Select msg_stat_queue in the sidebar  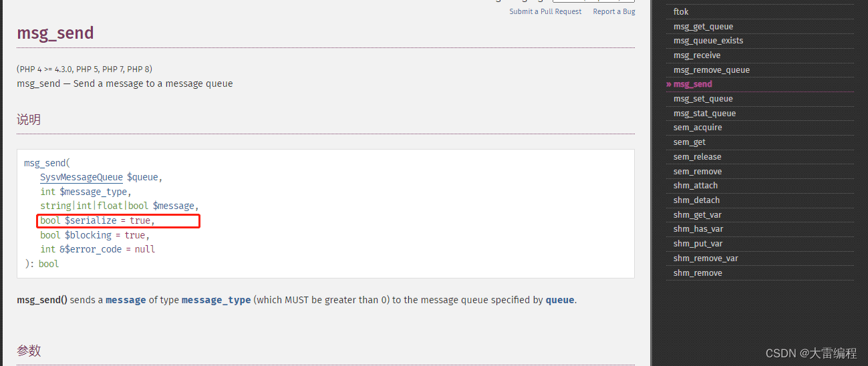click(704, 114)
